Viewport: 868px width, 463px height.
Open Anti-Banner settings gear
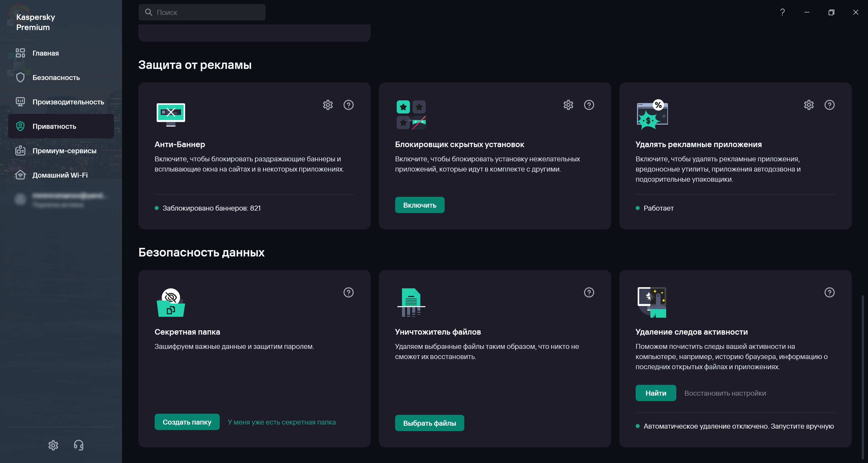(x=328, y=105)
